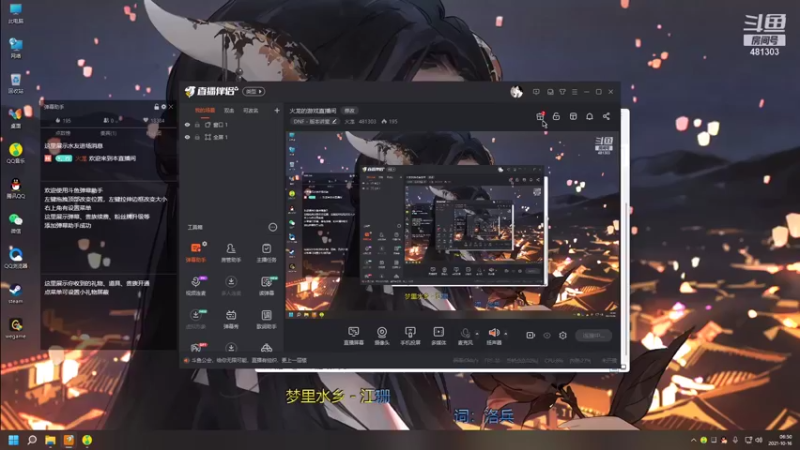Open the layout icon beside the bell
The width and height of the screenshot is (800, 450).
(573, 116)
